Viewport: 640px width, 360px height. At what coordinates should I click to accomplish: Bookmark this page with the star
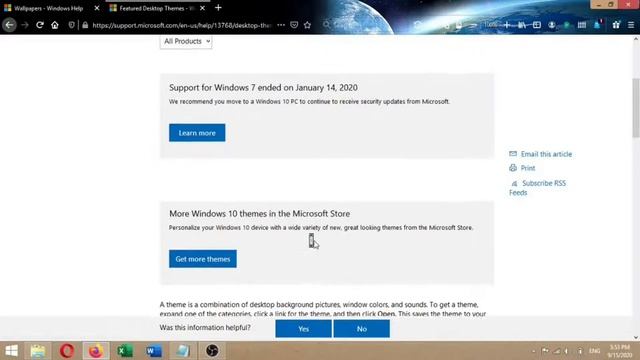[307, 25]
